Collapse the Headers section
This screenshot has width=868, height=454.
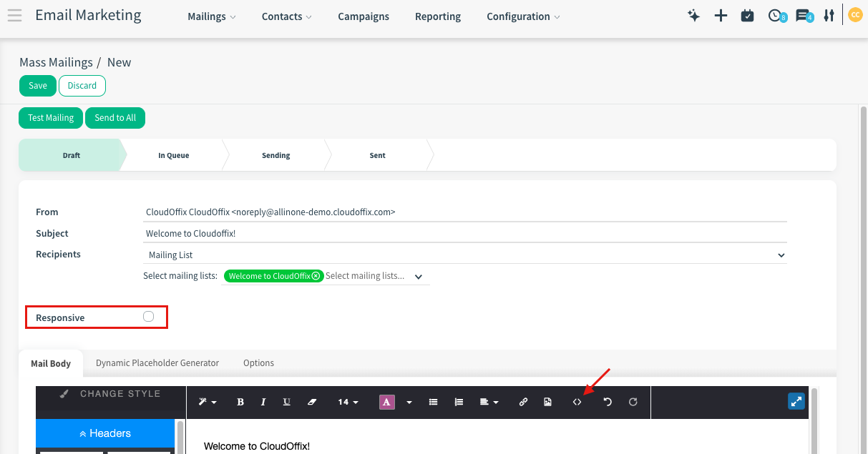pos(105,433)
